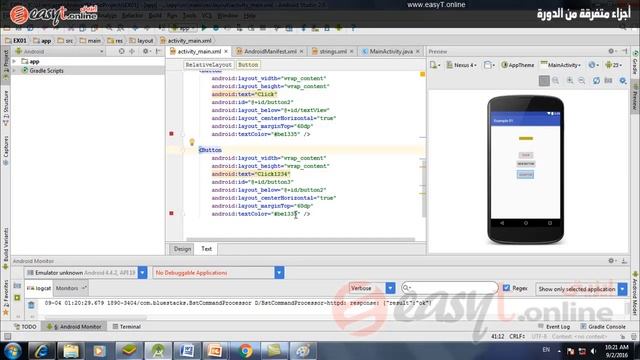
Task: Toggle the Structure side tool window
Action: 6,107
